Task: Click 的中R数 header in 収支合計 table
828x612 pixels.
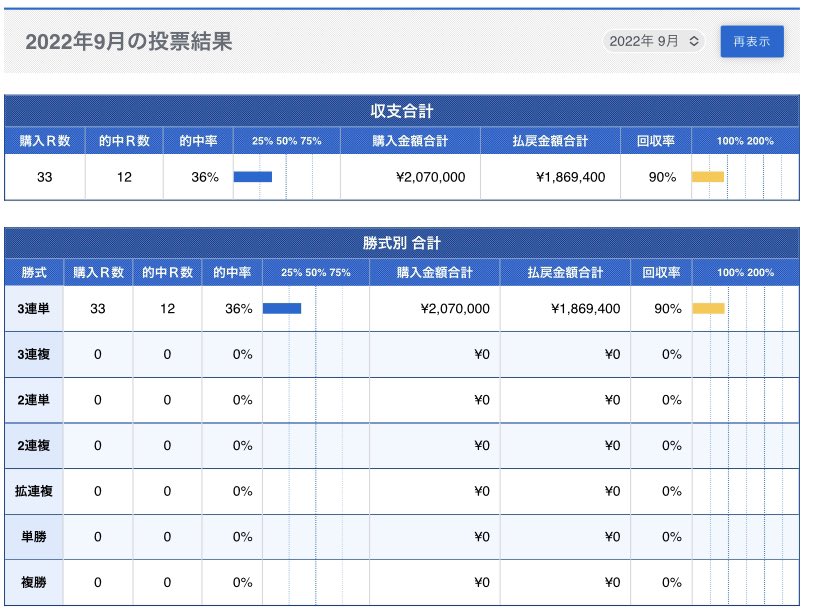Action: coord(124,141)
